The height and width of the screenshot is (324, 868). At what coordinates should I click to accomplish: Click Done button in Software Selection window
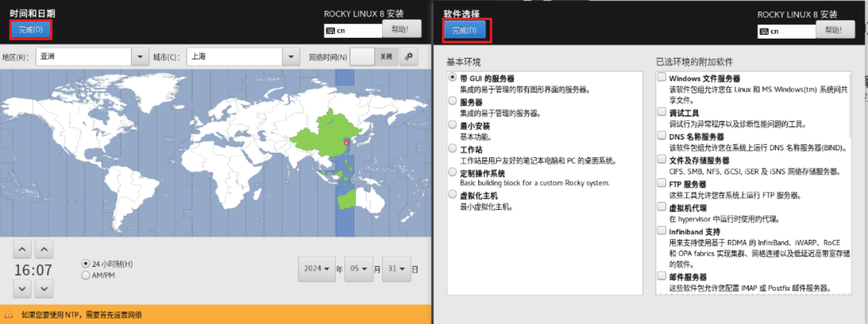click(x=464, y=30)
